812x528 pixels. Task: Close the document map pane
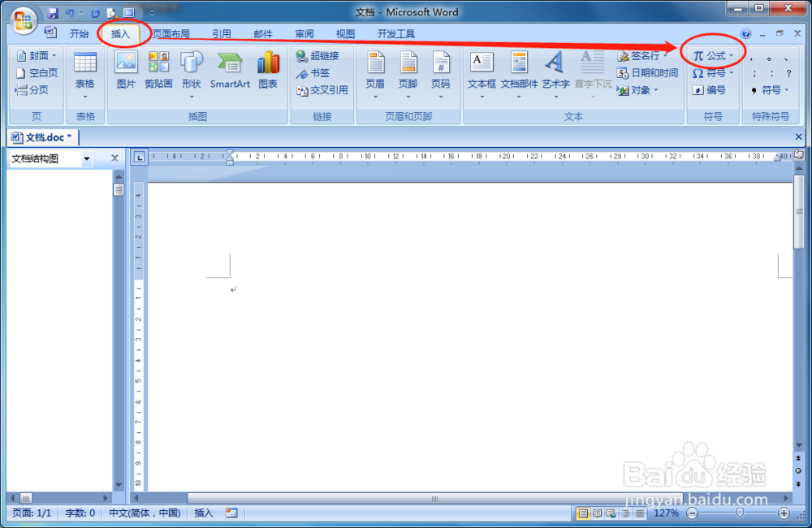(115, 158)
